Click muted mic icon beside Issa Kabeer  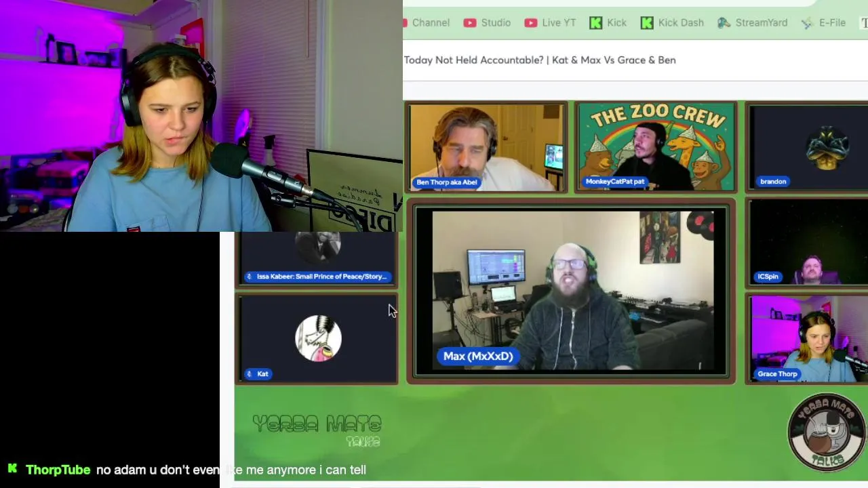click(x=250, y=277)
